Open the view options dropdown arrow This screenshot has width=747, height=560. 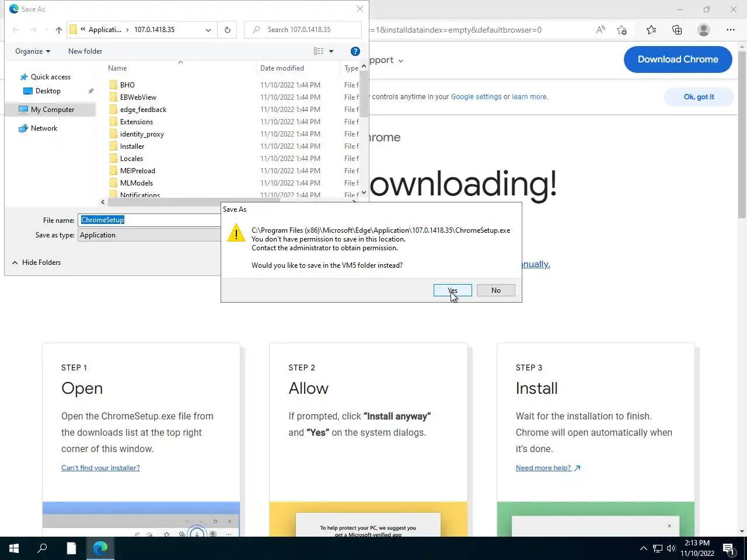pos(331,51)
